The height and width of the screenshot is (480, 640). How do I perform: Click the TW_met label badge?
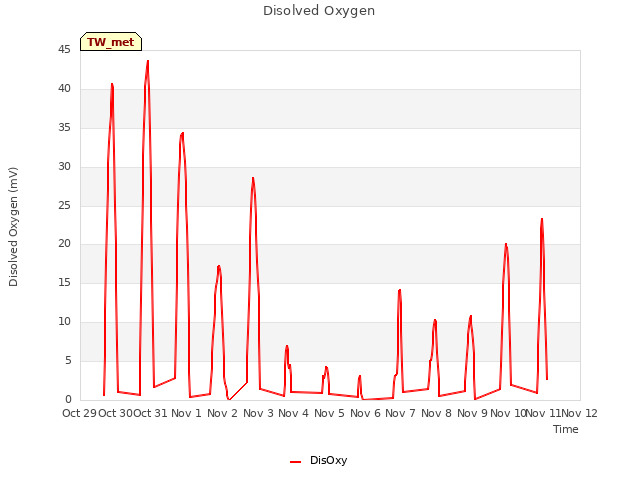click(111, 42)
